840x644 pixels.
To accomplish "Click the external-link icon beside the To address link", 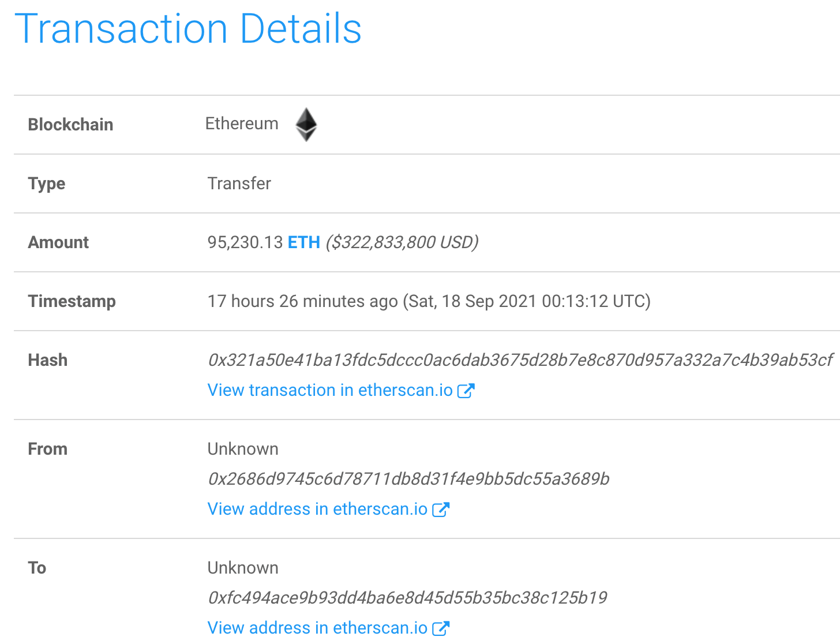I will [x=442, y=628].
